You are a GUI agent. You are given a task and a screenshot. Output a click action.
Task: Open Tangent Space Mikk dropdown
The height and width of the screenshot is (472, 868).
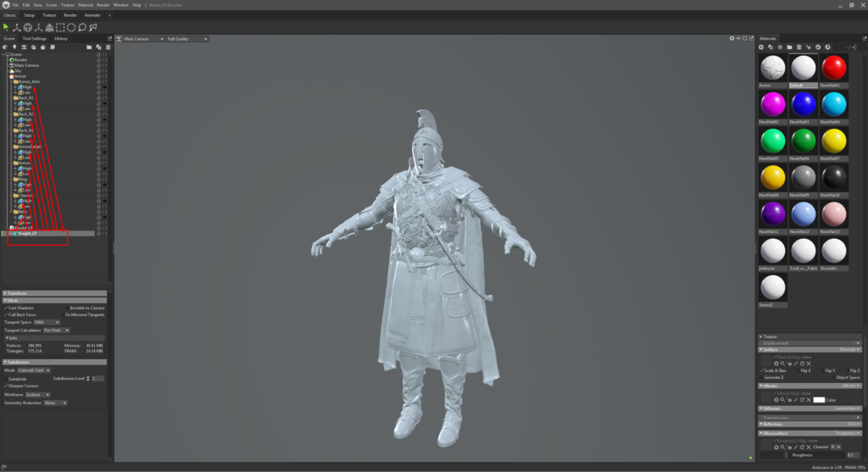click(47, 322)
